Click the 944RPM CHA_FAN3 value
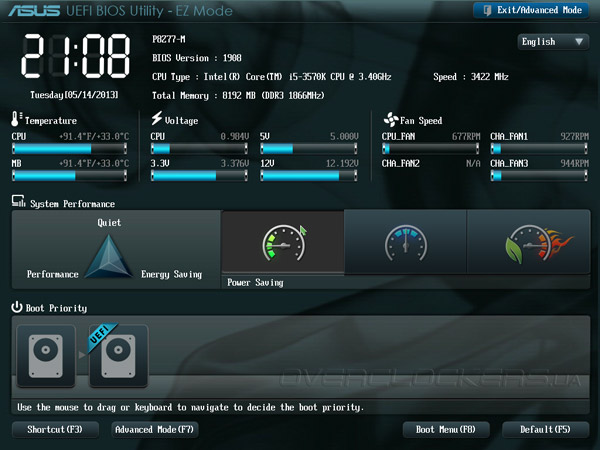600x450 pixels. [574, 163]
